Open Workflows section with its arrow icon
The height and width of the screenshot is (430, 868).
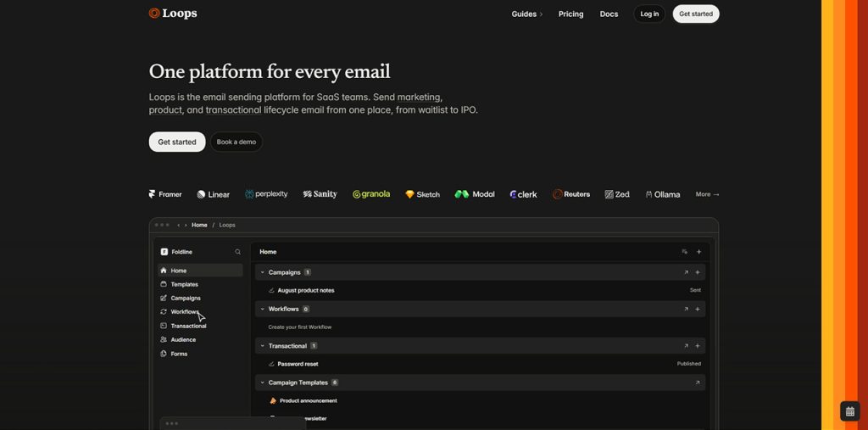686,309
